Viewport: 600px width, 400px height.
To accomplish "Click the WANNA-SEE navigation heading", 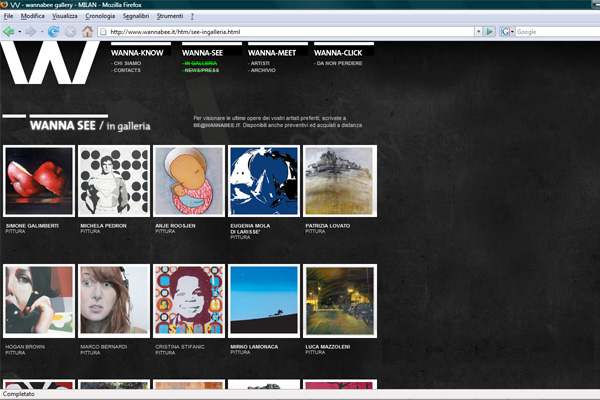I will 202,53.
